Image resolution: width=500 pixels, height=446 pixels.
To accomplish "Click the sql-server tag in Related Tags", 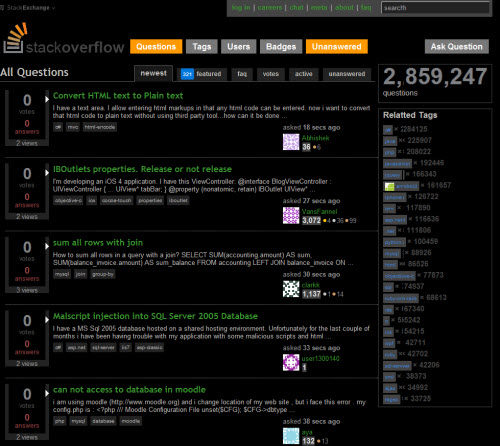I will [397, 366].
